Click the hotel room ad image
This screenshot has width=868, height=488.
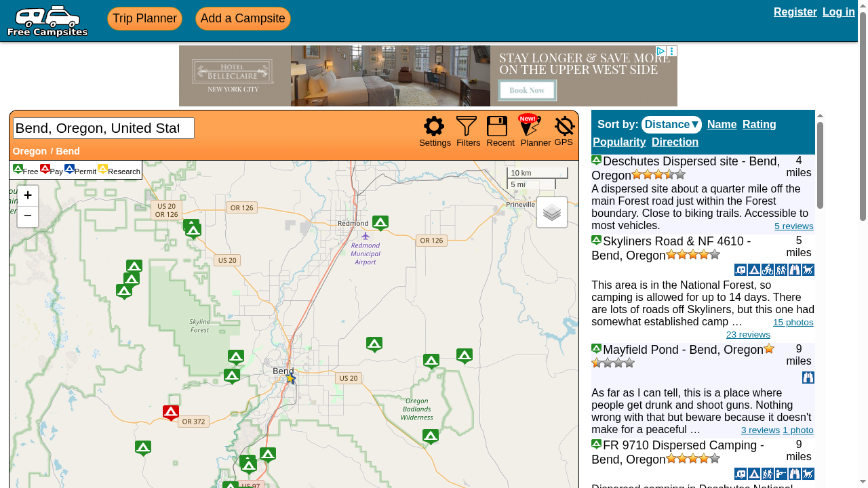click(x=391, y=76)
